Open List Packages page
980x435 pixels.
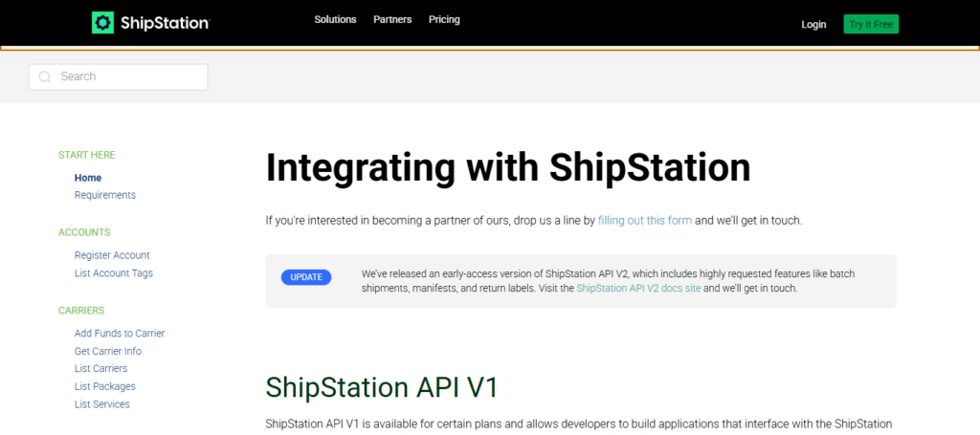(x=105, y=386)
